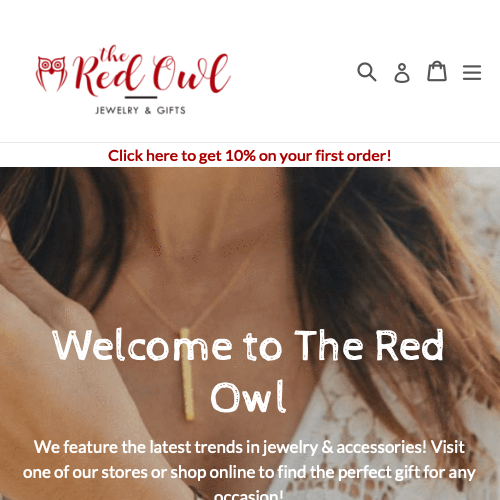This screenshot has width=500, height=500.
Task: Tap the dark underline beneath logo script
Action: pyautogui.click(x=141, y=97)
